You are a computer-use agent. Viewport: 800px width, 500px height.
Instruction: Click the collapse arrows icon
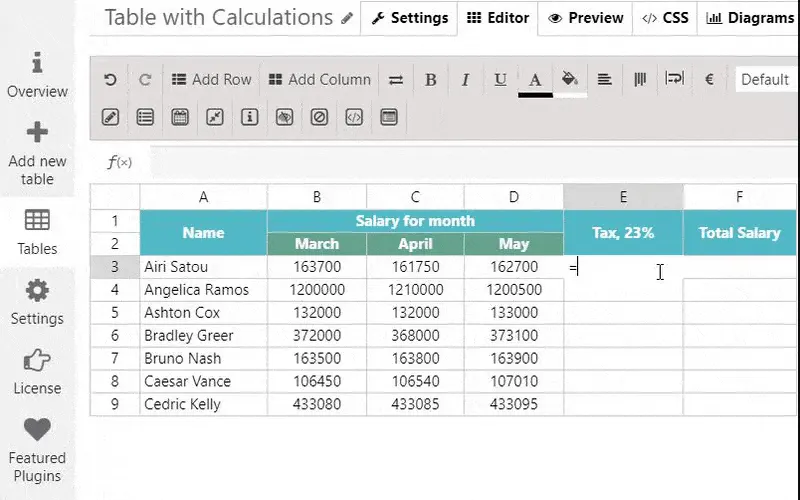[215, 117]
